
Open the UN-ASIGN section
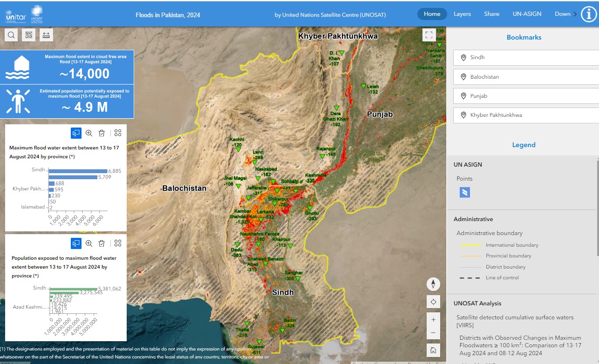(527, 14)
